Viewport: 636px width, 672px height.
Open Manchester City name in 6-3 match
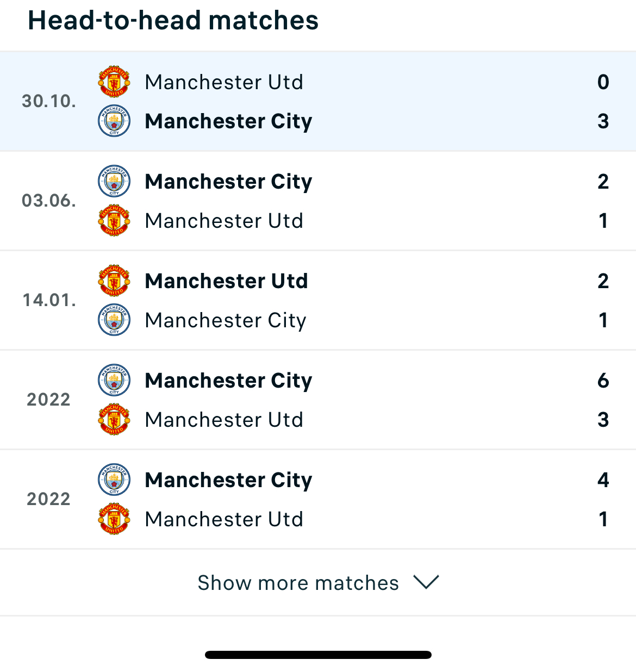pyautogui.click(x=228, y=381)
